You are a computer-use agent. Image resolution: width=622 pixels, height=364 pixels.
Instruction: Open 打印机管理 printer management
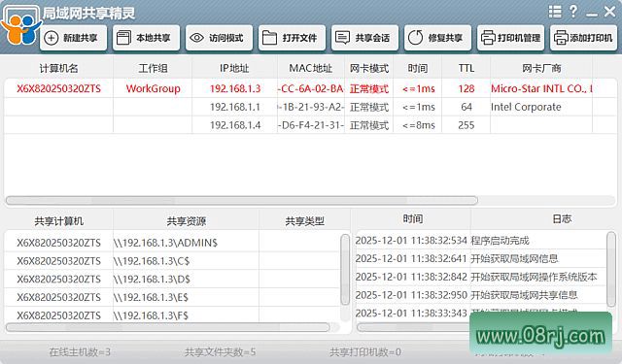click(510, 38)
